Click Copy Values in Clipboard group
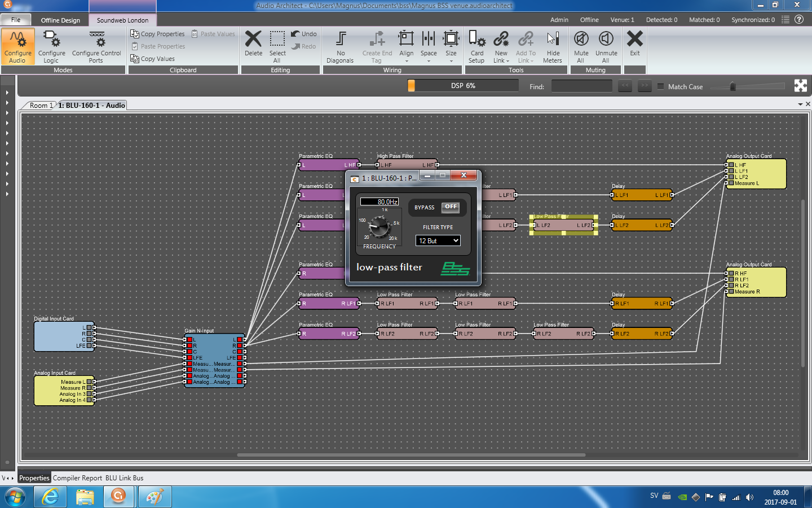 (153, 59)
